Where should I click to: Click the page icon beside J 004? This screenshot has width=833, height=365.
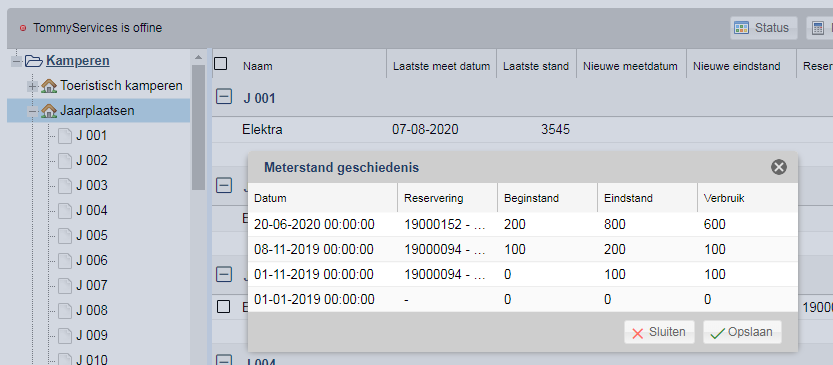[64, 211]
